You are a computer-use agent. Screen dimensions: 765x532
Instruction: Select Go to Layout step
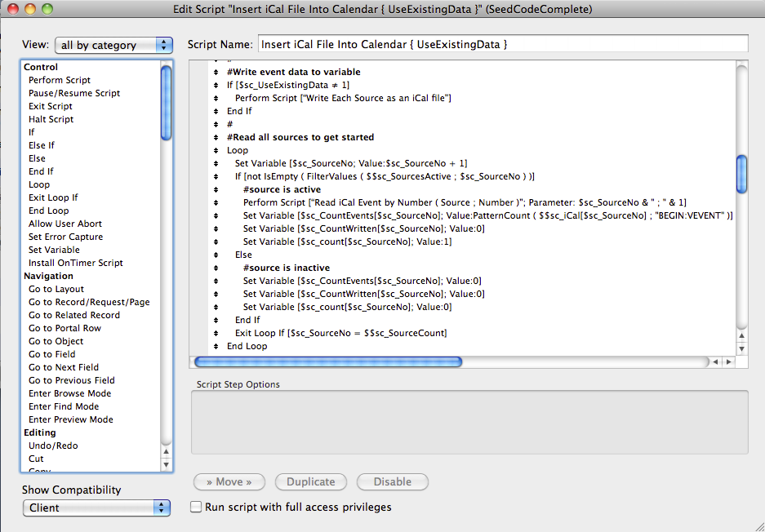pos(56,289)
